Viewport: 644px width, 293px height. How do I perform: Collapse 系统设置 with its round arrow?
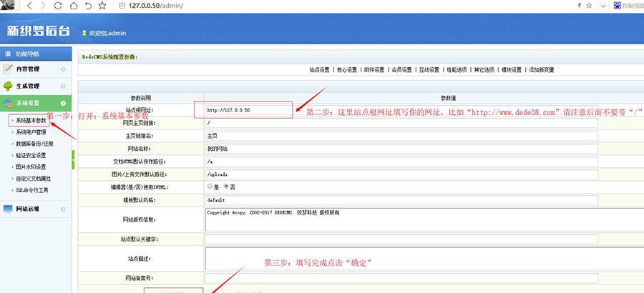coord(63,103)
